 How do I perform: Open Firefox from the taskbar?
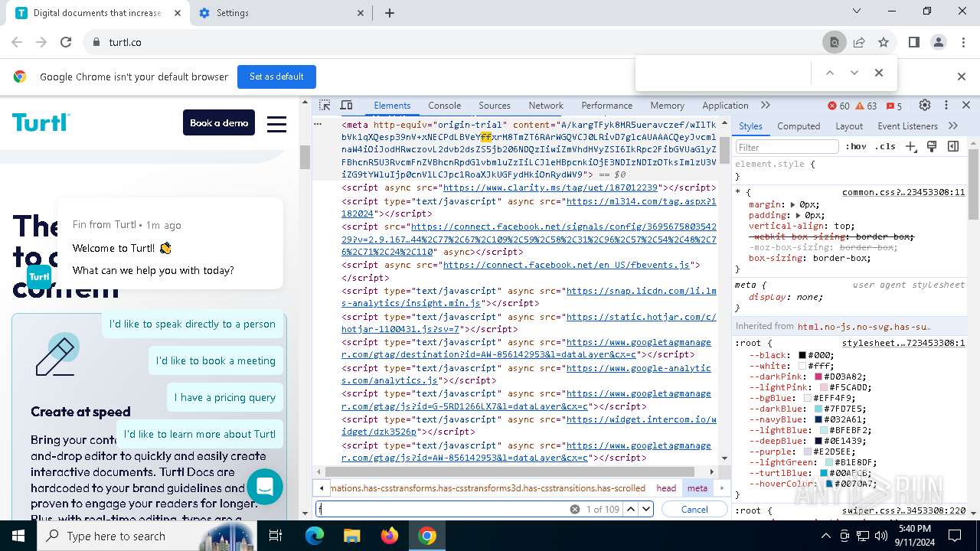[390, 536]
